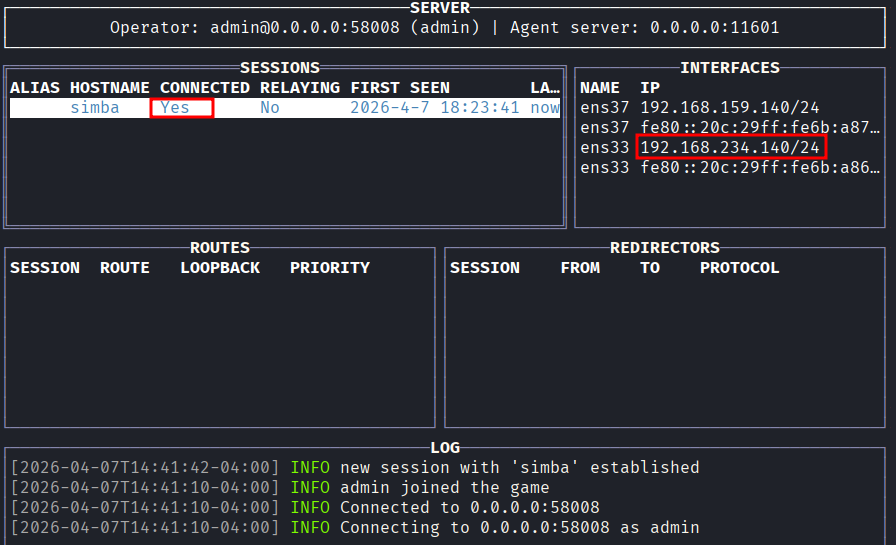
Task: Click the ROUTE column header in Routes
Action: pos(125,268)
